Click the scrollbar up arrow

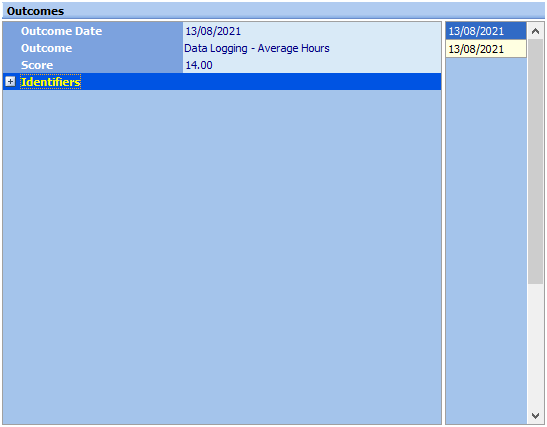coord(535,31)
